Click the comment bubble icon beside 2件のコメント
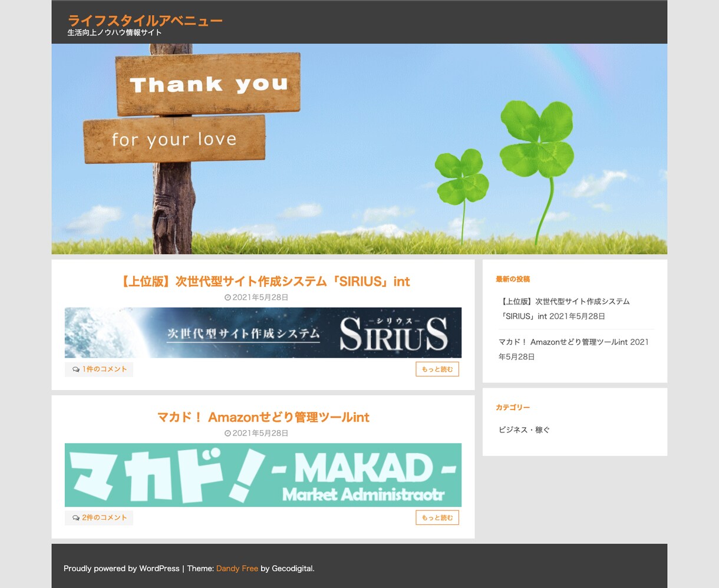719x588 pixels. [x=76, y=518]
